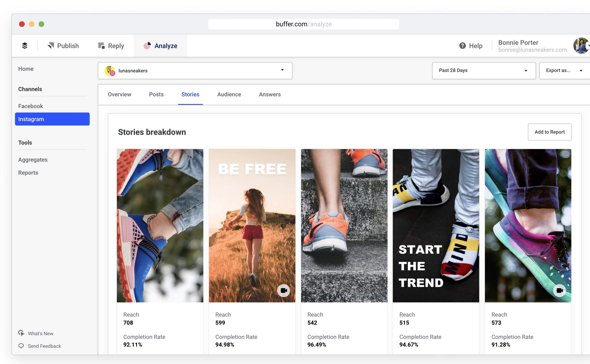This screenshot has height=364, width=590.
Task: Open the BE FREE story thumbnail
Action: click(x=252, y=226)
